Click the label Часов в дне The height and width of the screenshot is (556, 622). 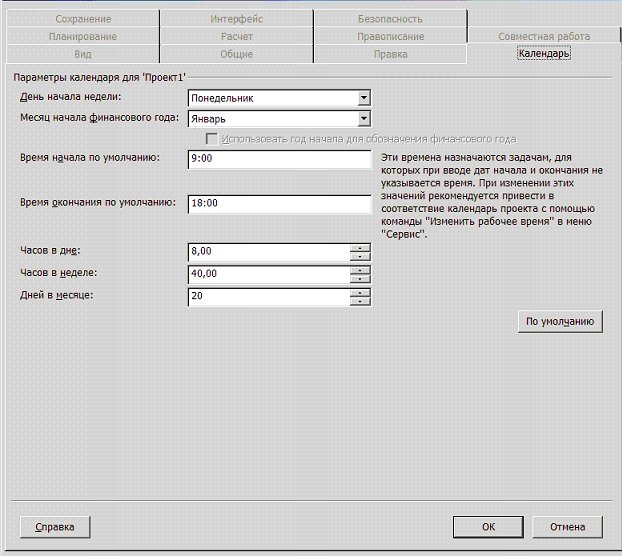tap(50, 250)
